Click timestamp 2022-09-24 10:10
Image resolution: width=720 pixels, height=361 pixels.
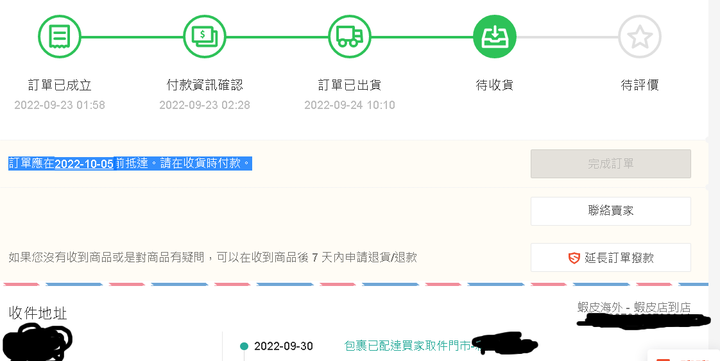tap(349, 105)
